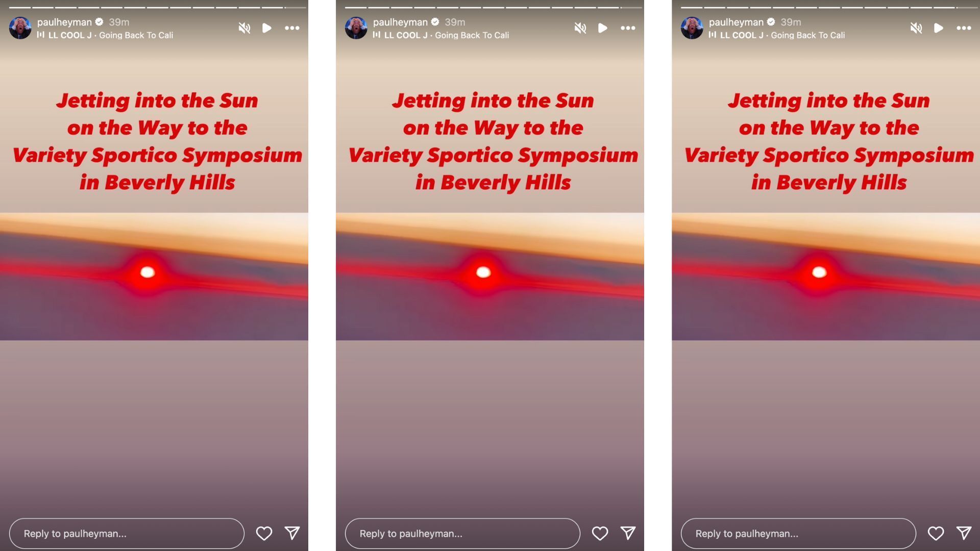Press play button on right story
The height and width of the screenshot is (551, 980).
tap(939, 28)
